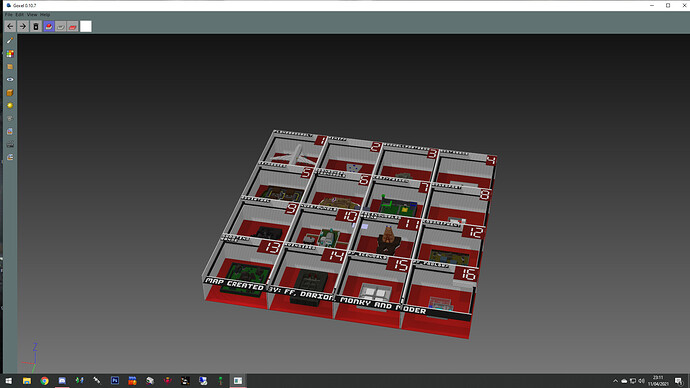Open the View menu

click(x=32, y=15)
